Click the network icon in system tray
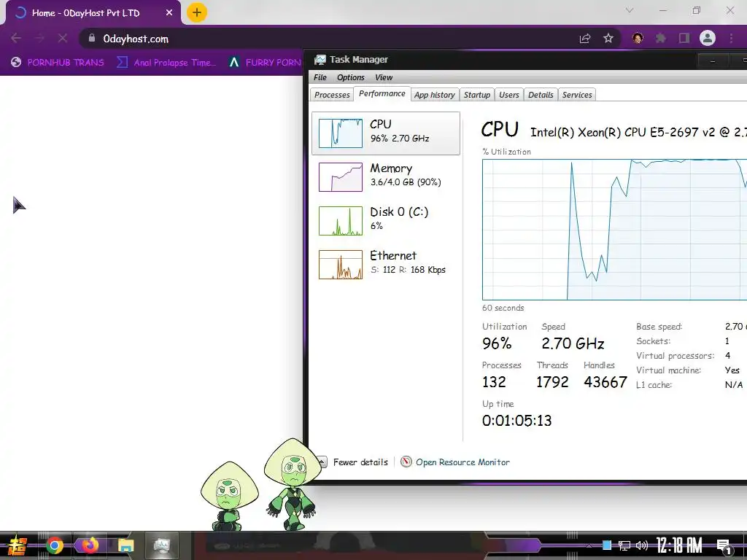This screenshot has width=747, height=560. pyautogui.click(x=624, y=545)
